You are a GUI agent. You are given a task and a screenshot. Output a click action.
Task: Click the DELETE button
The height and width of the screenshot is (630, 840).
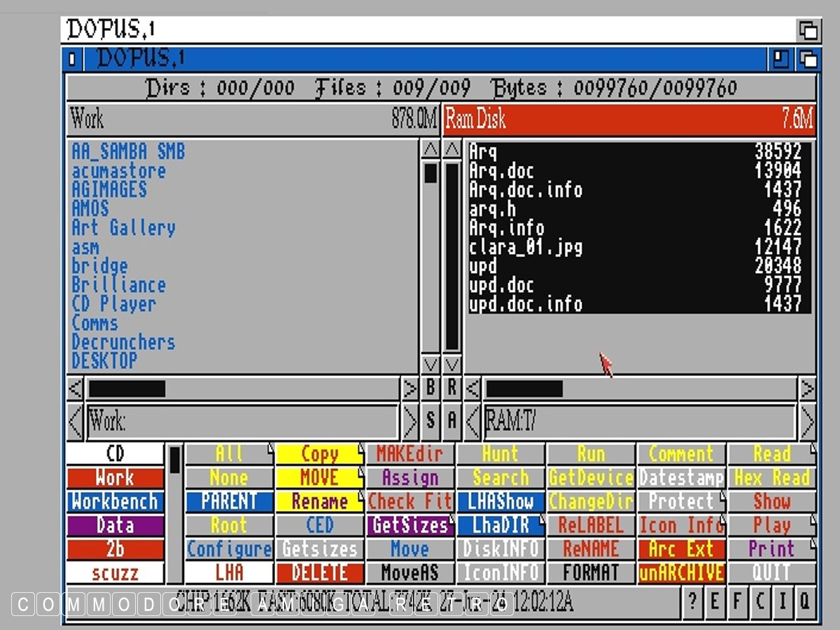(320, 573)
